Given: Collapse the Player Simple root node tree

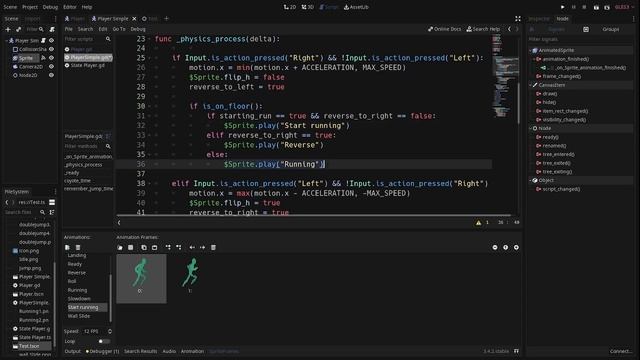Looking at the screenshot, I should point(6,41).
